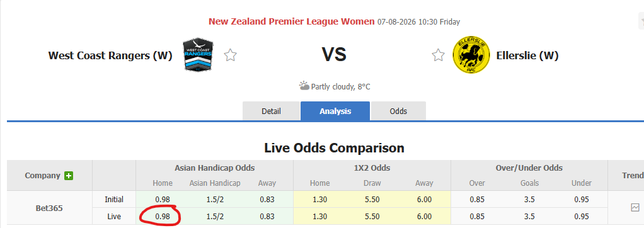Switch to the Detail tab
This screenshot has height=228, width=644.
click(x=271, y=111)
